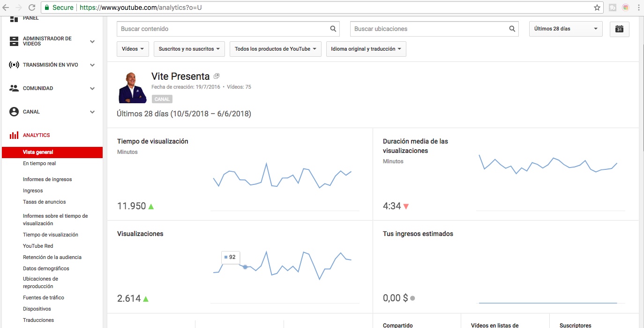Click the icon next to Vite Presenta

[217, 76]
